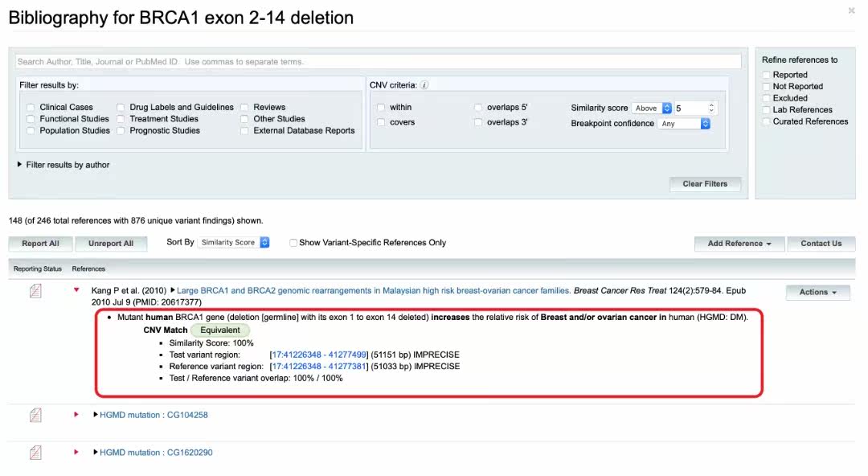Image resolution: width=868 pixels, height=476 pixels.
Task: Click the Clear Filters button
Action: [705, 184]
